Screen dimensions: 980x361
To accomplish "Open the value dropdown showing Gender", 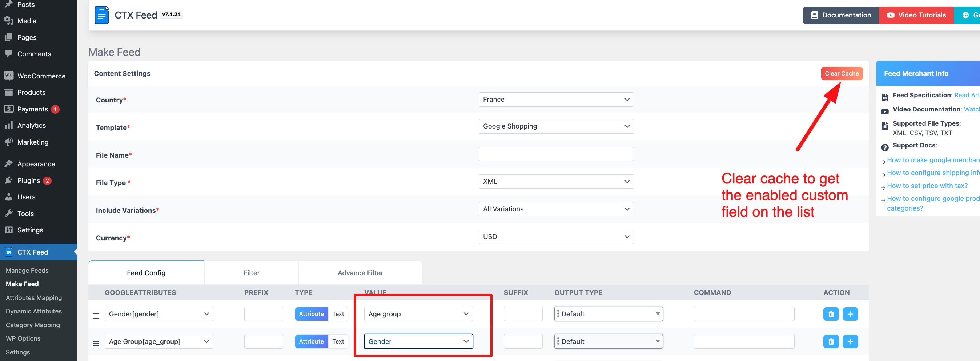I will [418, 342].
